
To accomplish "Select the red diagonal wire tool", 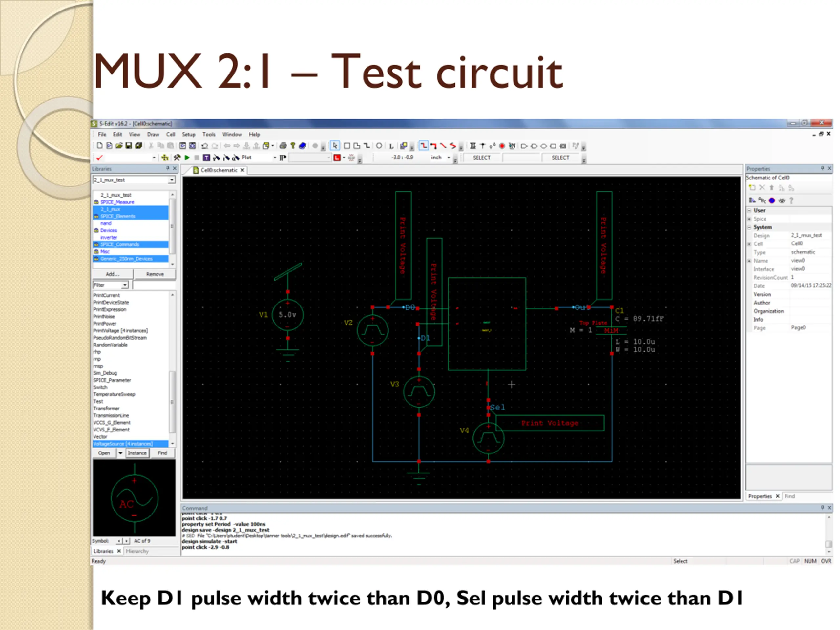I will (443, 146).
